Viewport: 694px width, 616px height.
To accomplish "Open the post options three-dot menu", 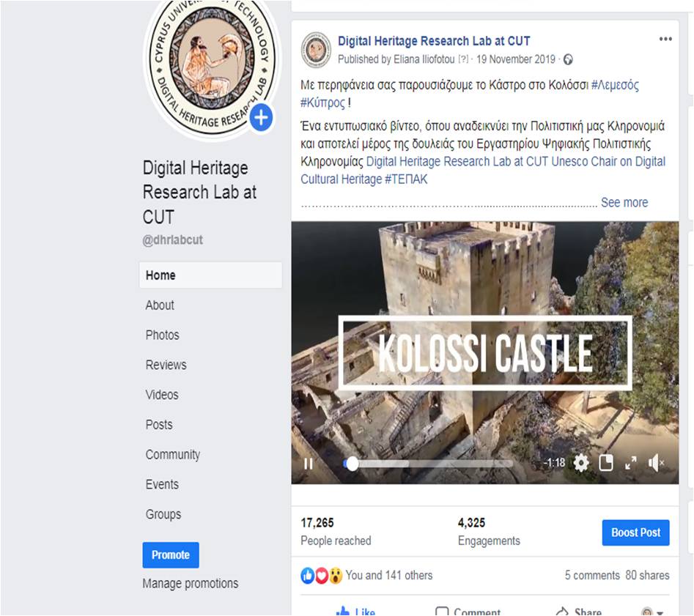I will (665, 39).
